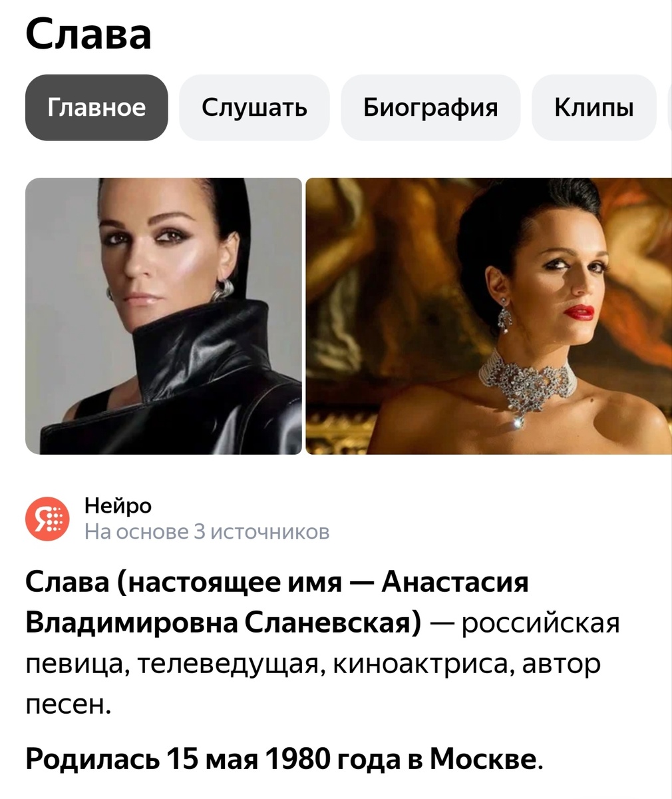672x799 pixels.
Task: Open the photo with diamond necklace
Action: click(489, 316)
